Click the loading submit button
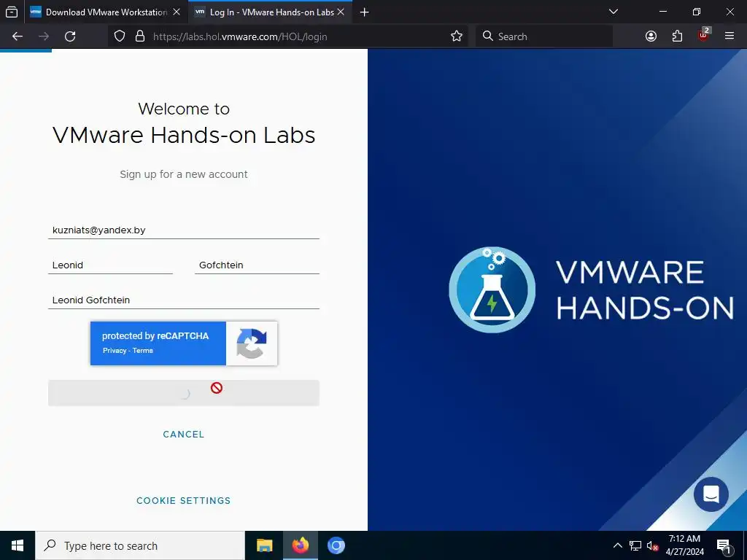This screenshot has width=747, height=560. [x=183, y=393]
